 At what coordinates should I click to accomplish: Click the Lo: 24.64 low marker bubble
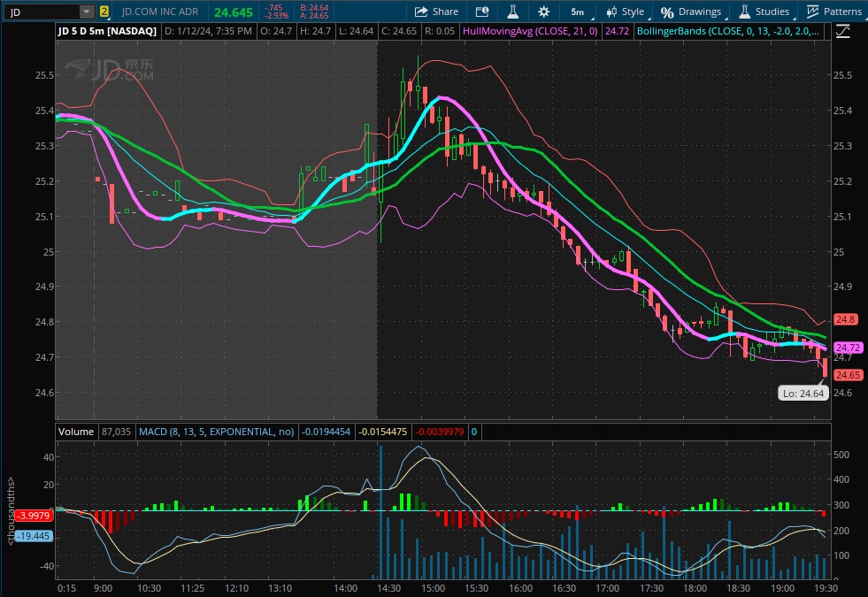click(803, 394)
